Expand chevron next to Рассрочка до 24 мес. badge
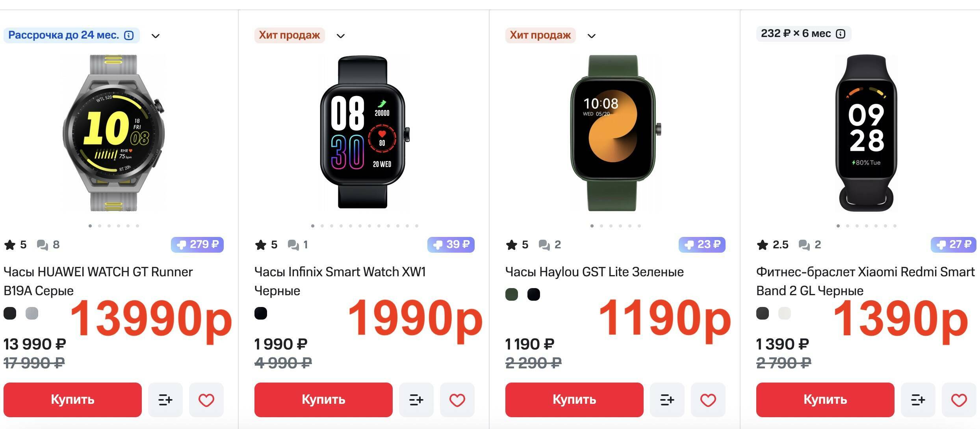Viewport: 980px width, 429px height. 156,36
